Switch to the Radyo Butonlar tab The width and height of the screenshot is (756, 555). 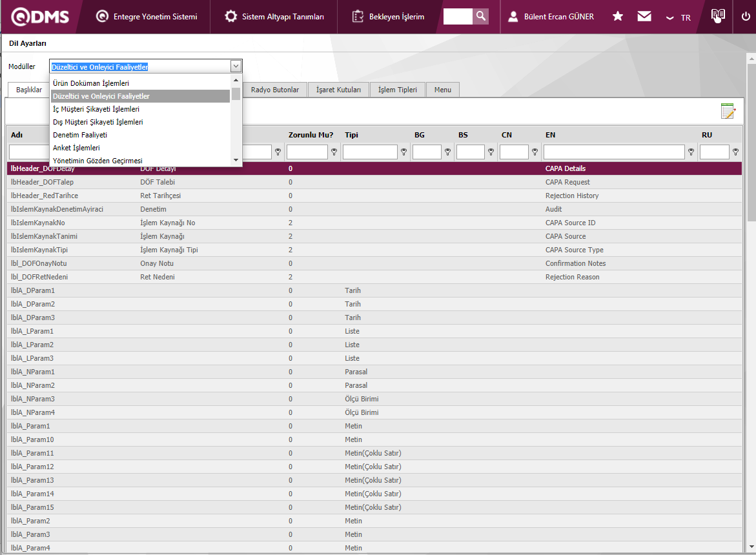pos(274,90)
